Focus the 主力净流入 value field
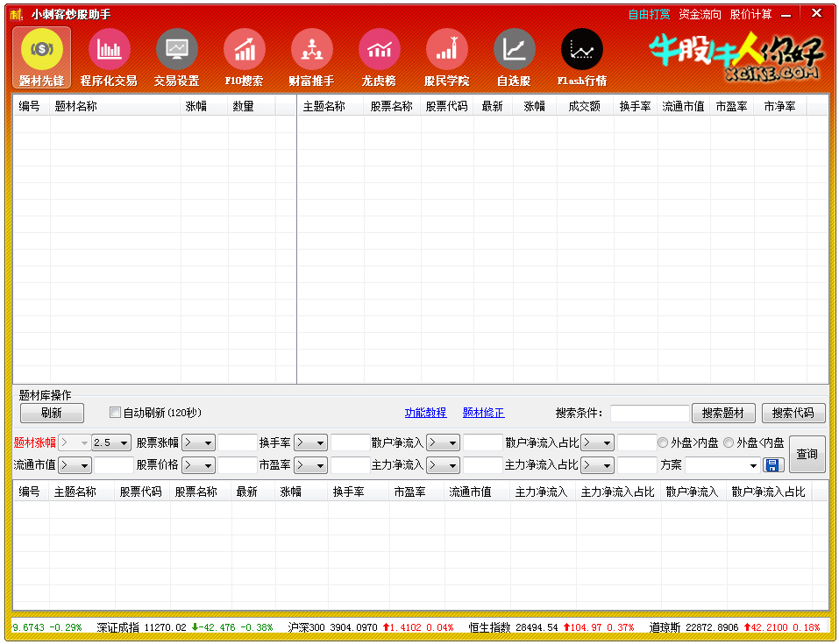Screen dimensions: 839x644 483,465
